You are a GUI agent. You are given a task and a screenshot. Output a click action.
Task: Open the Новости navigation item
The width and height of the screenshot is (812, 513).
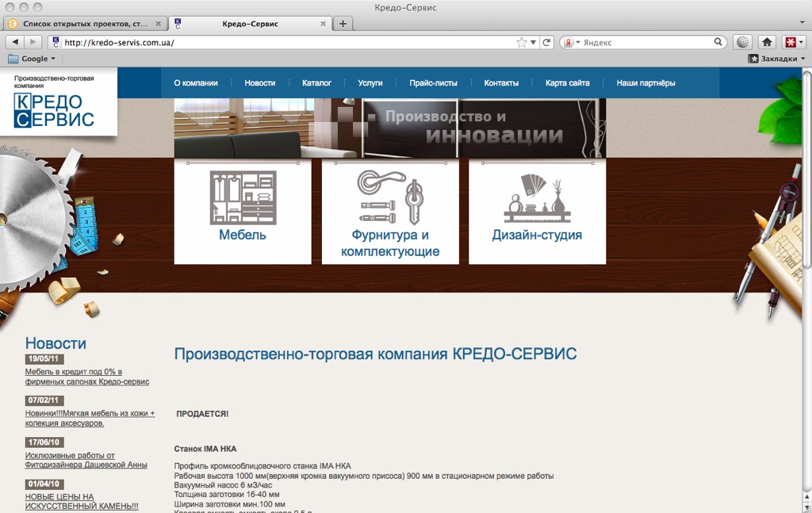click(x=260, y=82)
